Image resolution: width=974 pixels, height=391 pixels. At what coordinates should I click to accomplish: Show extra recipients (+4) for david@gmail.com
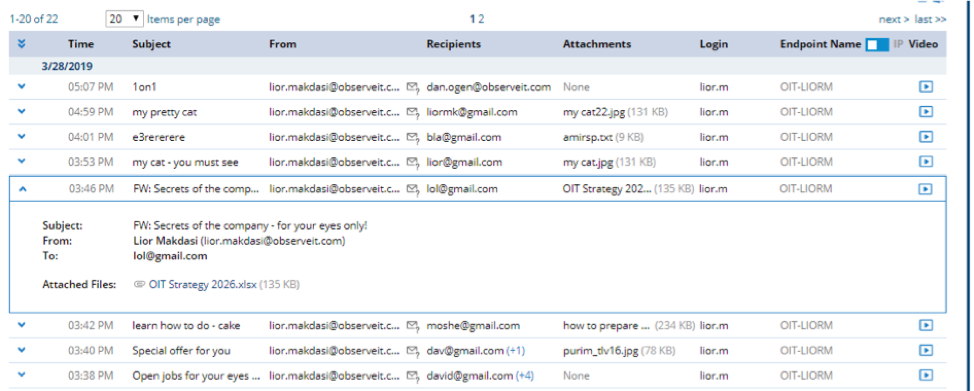(x=525, y=375)
